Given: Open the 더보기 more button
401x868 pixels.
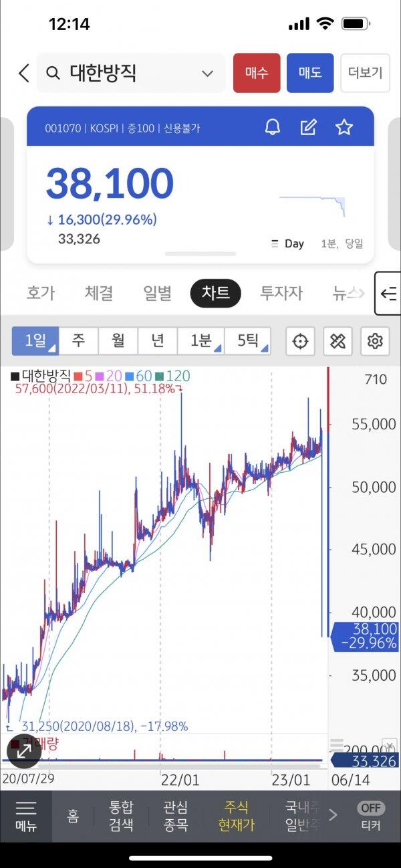Looking at the screenshot, I should (x=365, y=73).
